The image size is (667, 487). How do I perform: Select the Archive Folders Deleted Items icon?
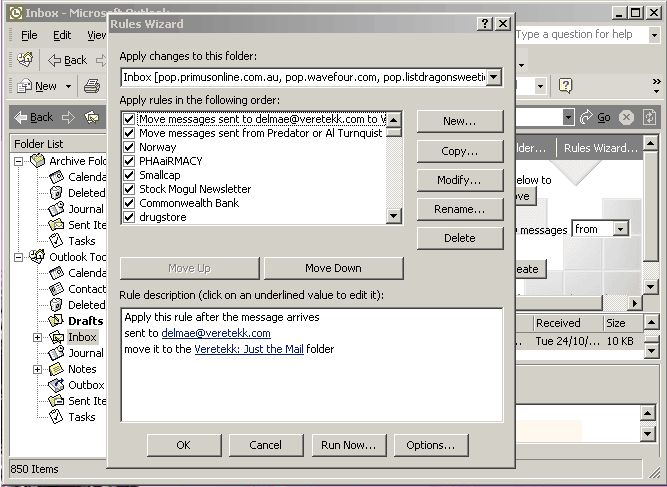tap(56, 193)
